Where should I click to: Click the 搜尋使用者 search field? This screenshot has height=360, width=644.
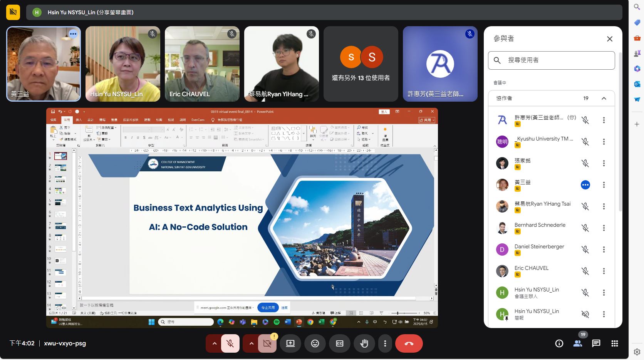(x=551, y=60)
